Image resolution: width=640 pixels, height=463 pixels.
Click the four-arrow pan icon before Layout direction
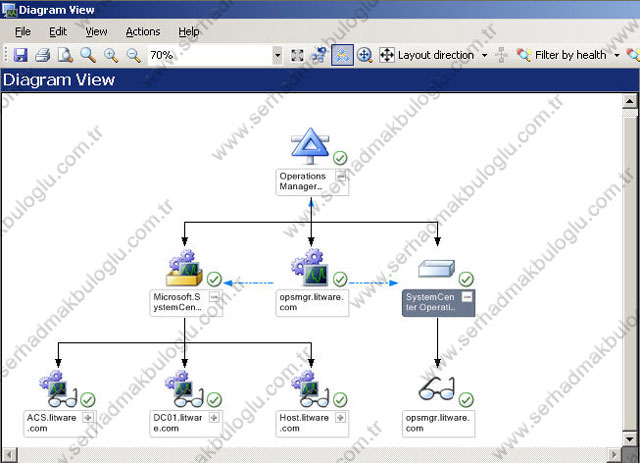pyautogui.click(x=387, y=56)
